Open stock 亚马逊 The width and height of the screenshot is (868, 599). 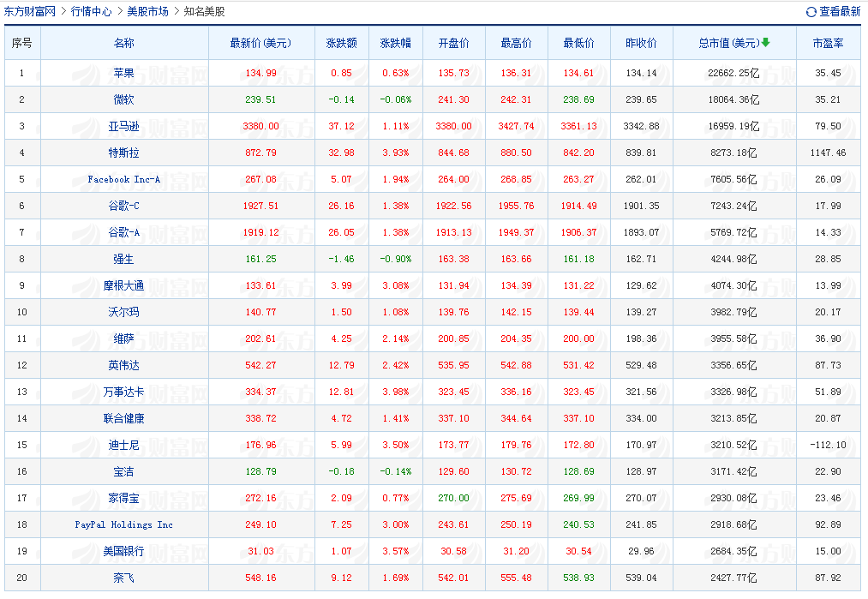point(124,126)
